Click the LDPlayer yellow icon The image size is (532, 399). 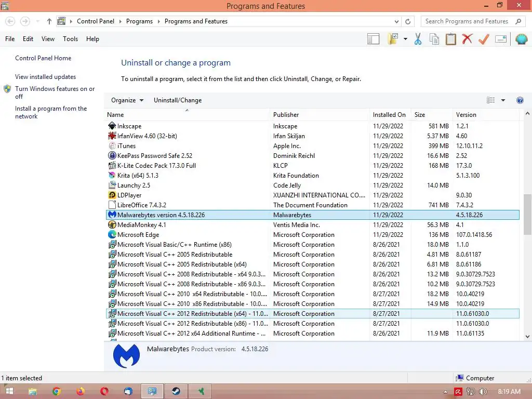pos(112,195)
